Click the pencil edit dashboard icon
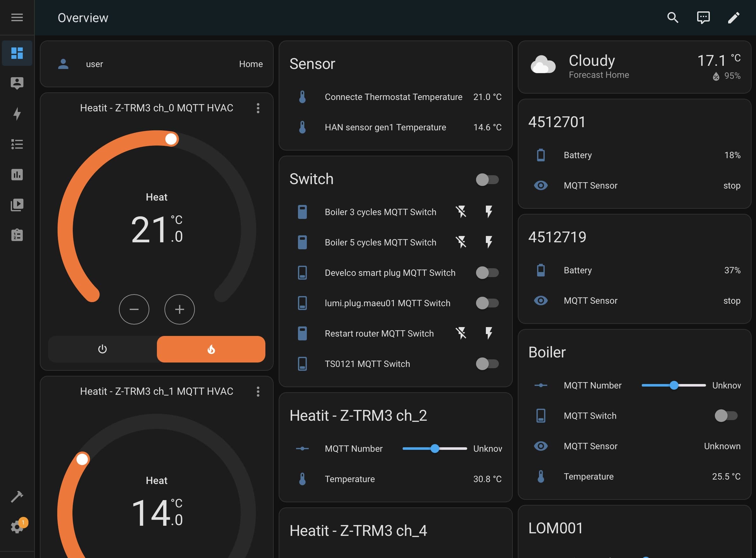Screen dimensions: 756x558 [x=733, y=18]
